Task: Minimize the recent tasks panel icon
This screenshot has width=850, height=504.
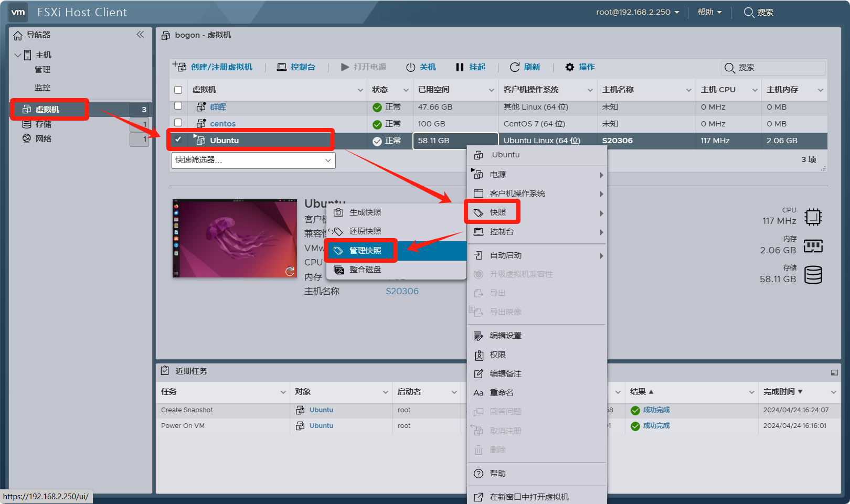Action: pyautogui.click(x=834, y=372)
